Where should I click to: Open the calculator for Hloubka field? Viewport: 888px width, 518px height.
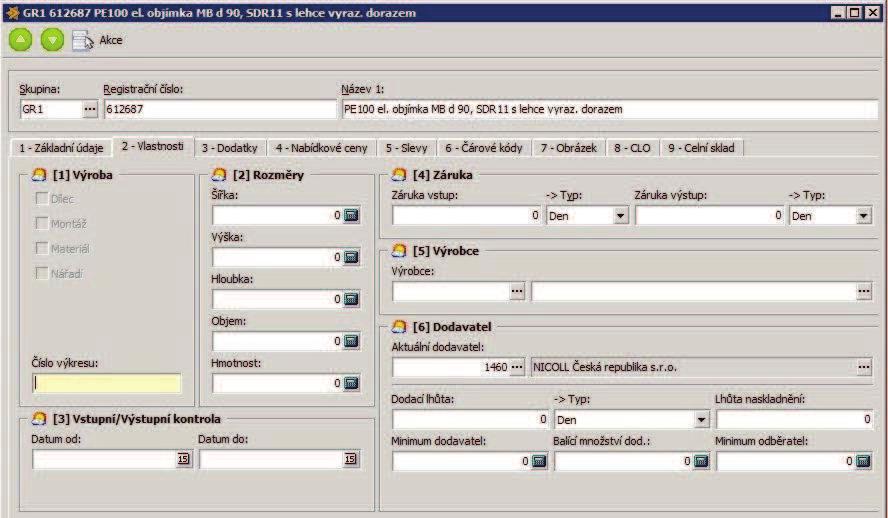[x=352, y=299]
